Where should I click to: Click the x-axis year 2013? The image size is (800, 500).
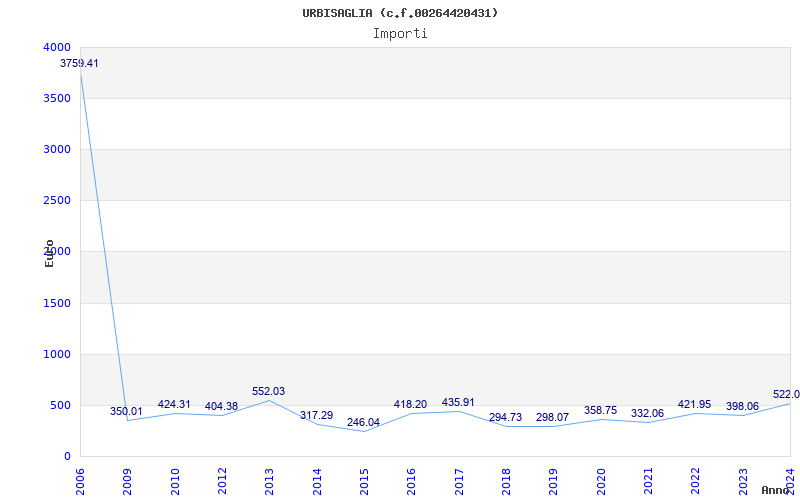click(269, 482)
